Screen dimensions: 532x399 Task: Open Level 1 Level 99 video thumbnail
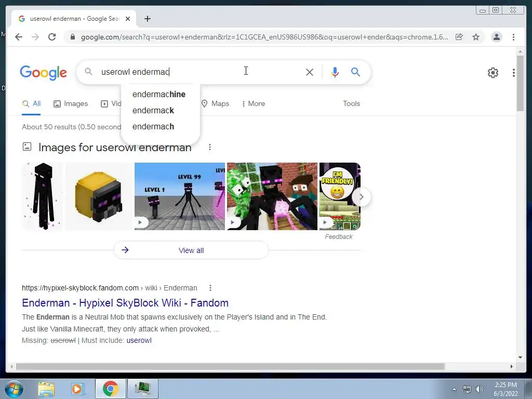(x=179, y=196)
